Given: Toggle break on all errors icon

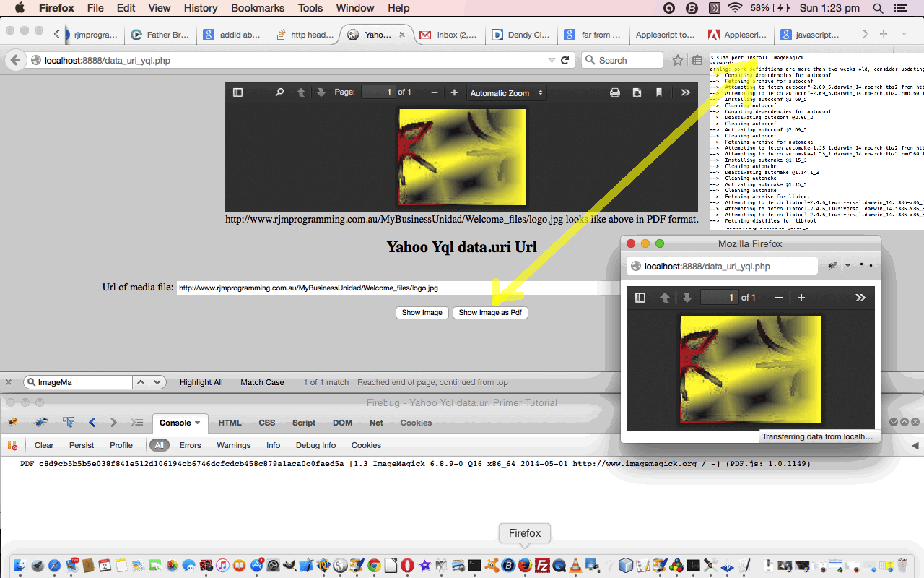Looking at the screenshot, I should click(12, 445).
